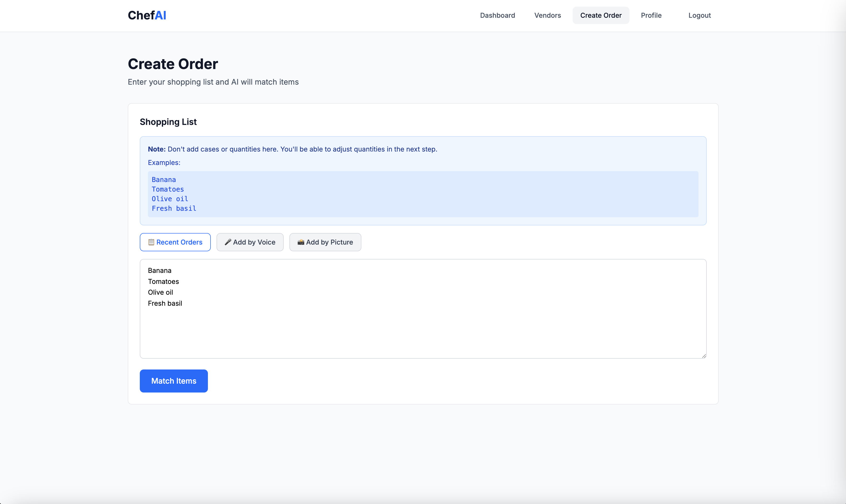Place cursor on Olive oil in textarea
The image size is (846, 504).
[160, 293]
